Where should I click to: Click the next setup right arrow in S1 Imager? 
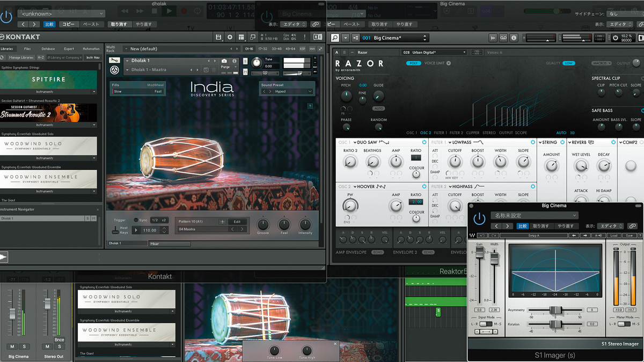586,235
